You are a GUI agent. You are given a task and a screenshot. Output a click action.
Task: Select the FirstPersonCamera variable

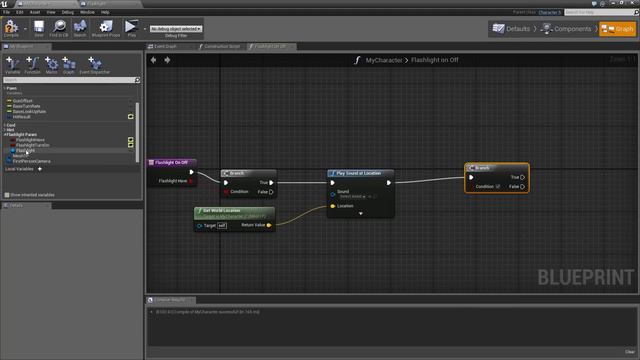pos(31,161)
